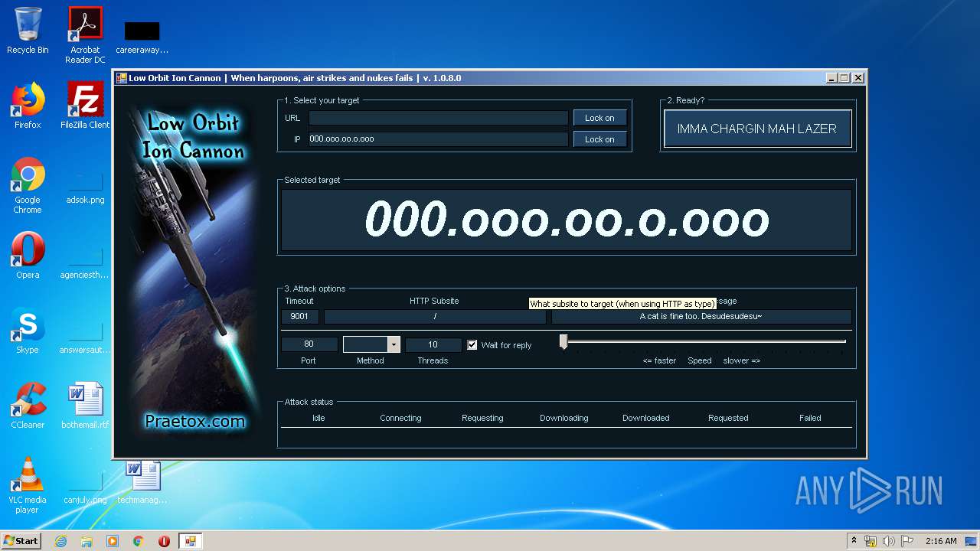Open the Skype desktop shortcut
The width and height of the screenshot is (980, 551).
point(28,331)
